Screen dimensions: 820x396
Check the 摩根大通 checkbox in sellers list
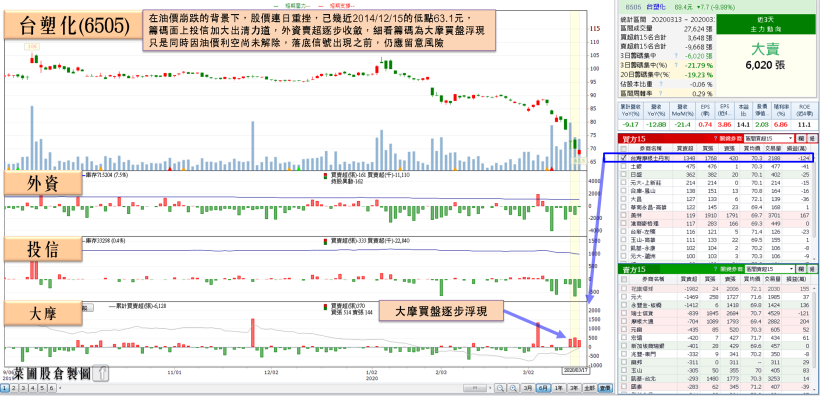(623, 322)
